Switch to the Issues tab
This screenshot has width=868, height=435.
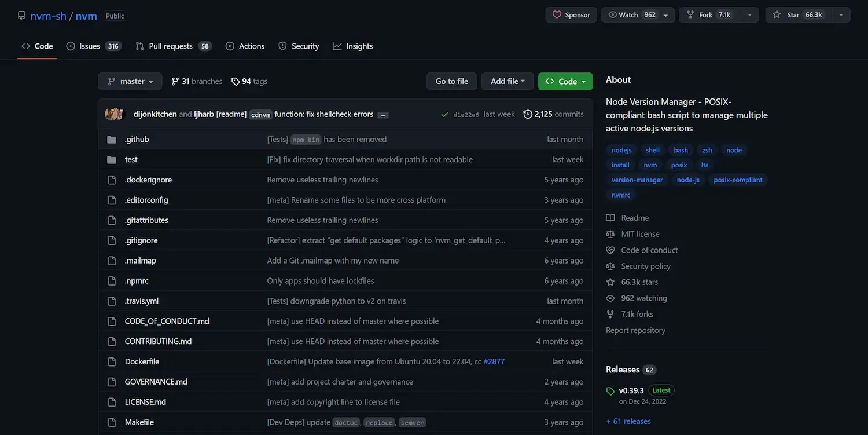point(90,46)
